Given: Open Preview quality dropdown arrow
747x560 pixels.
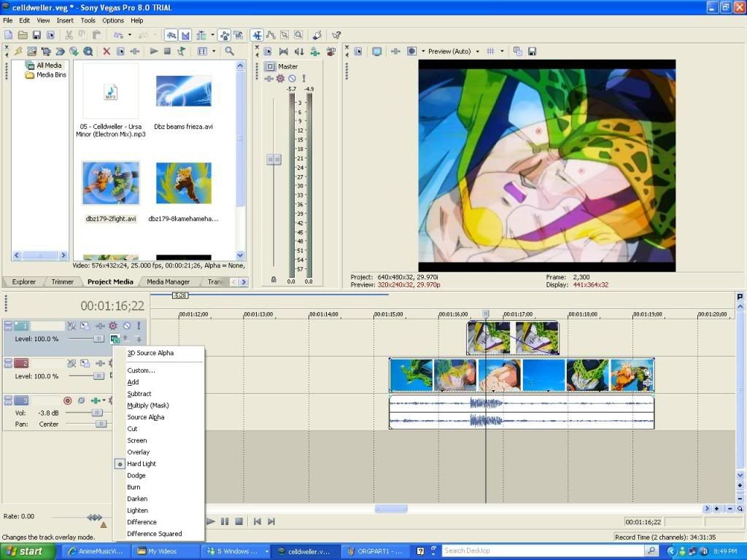Looking at the screenshot, I should pyautogui.click(x=477, y=51).
